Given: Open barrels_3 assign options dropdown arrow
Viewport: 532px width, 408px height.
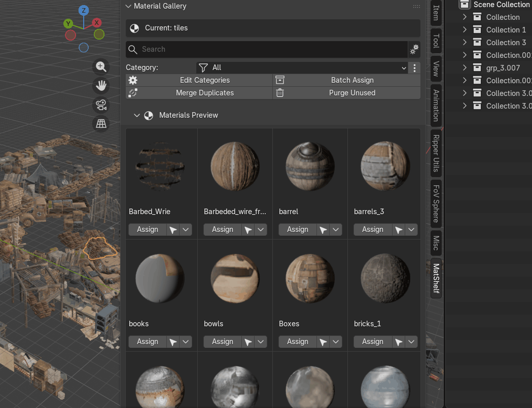Looking at the screenshot, I should click(x=411, y=230).
